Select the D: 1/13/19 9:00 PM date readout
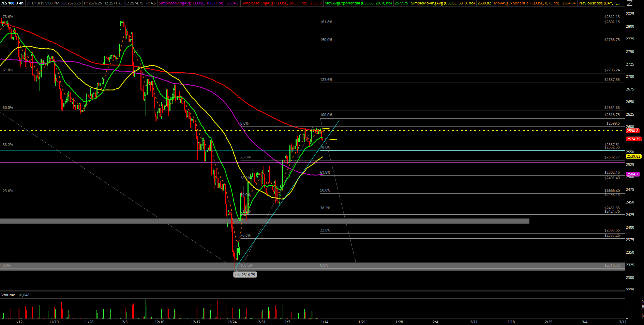 (x=43, y=3)
